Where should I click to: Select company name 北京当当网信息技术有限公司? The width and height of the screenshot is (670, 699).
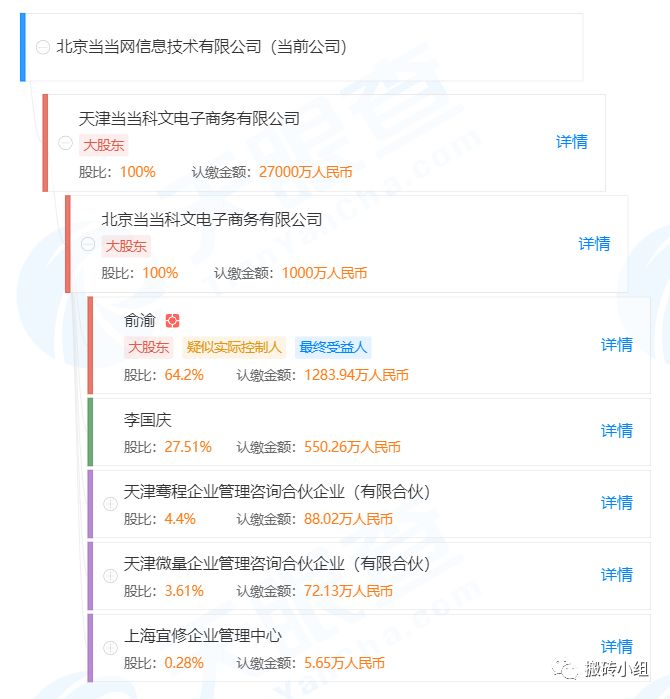(x=159, y=47)
